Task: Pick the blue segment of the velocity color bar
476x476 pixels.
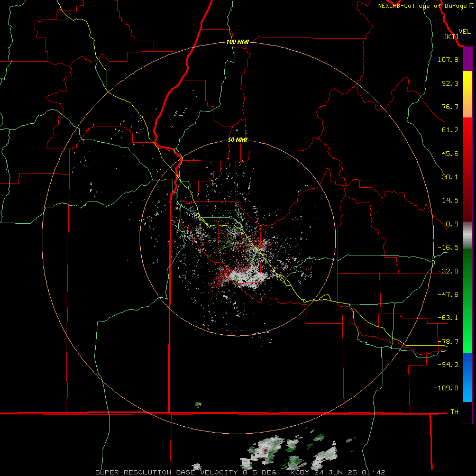Action: point(467,377)
